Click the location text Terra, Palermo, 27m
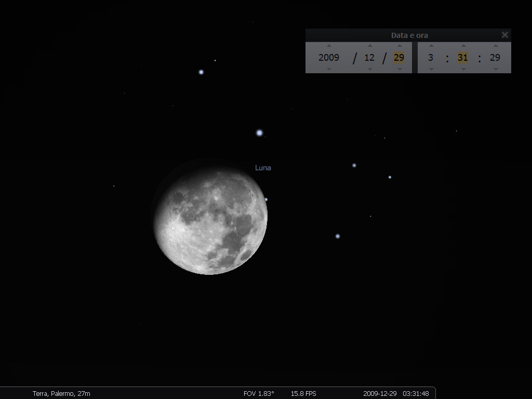532x399 pixels. point(61,394)
